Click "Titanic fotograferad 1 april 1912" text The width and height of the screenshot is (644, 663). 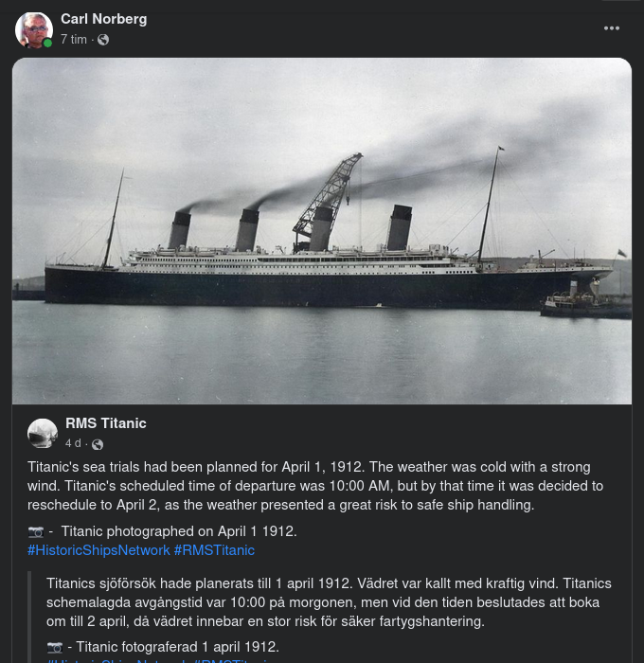(x=177, y=647)
